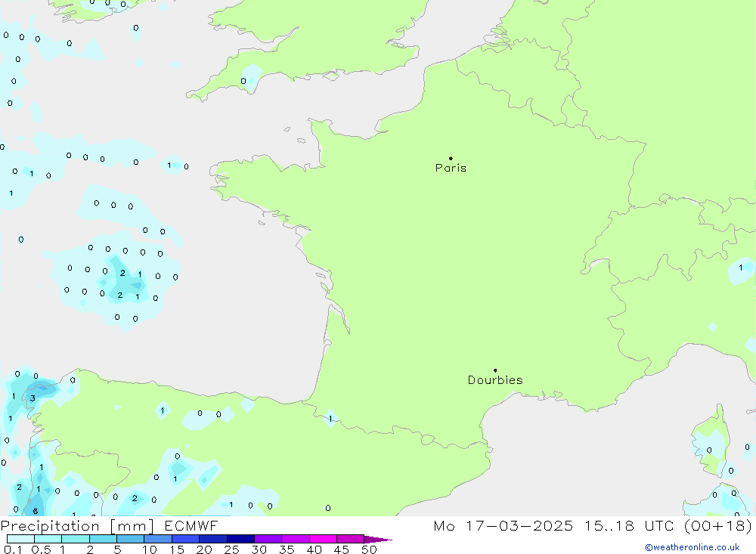Viewport: 756px width, 554px height.
Task: Click the Dourbies location label
Action: tap(495, 380)
